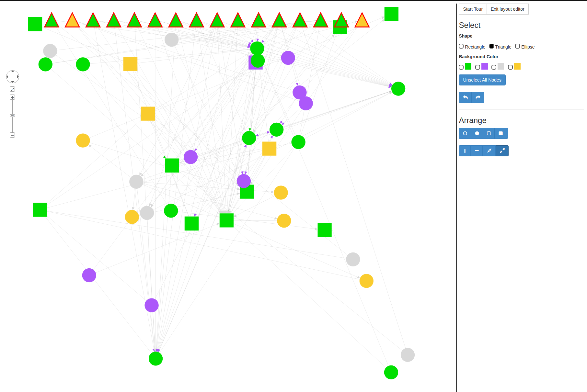Uncheck the Triangle shape checkbox
The image size is (587, 392).
click(x=491, y=46)
